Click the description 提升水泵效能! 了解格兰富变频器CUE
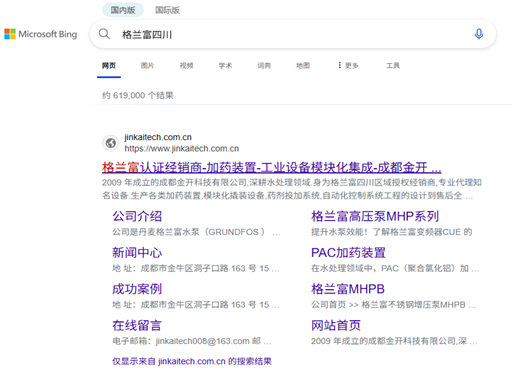This screenshot has width=512, height=375. (392, 232)
